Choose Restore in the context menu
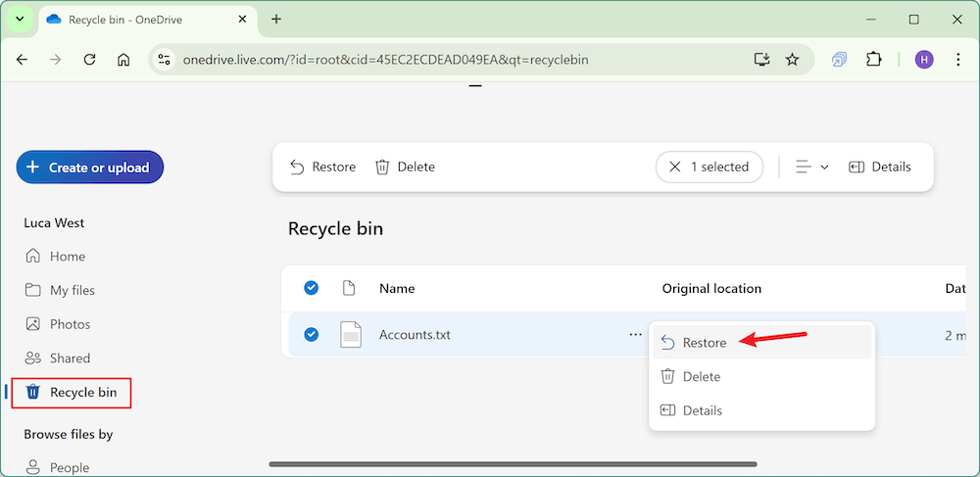Screen dimensions: 980x477 coord(761,343)
